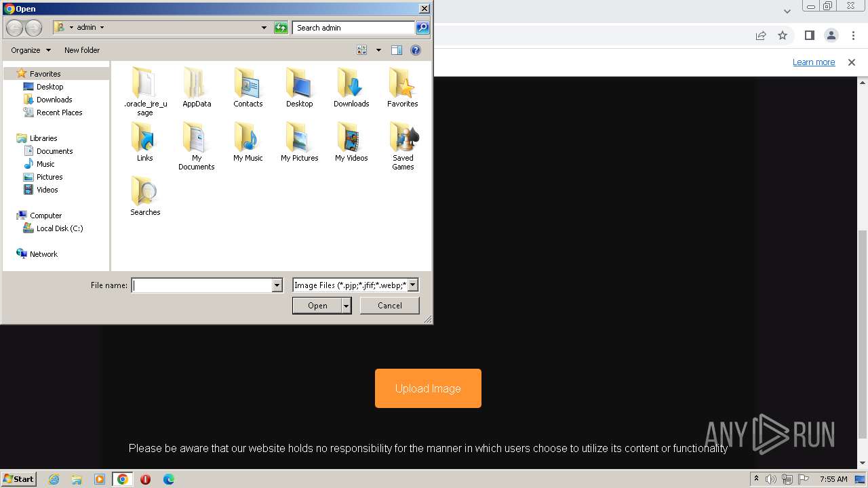Open Chrome profile avatar icon
The image size is (868, 488).
click(x=831, y=35)
